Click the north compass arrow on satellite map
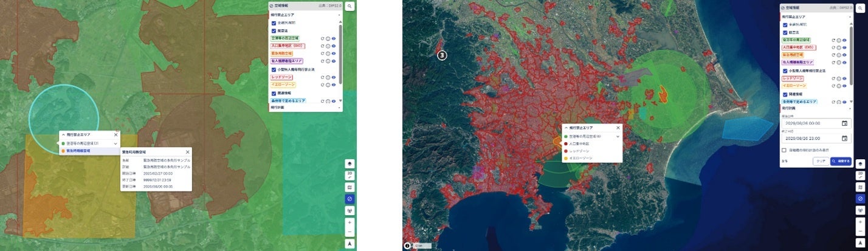868x251 pixels. (x=860, y=243)
